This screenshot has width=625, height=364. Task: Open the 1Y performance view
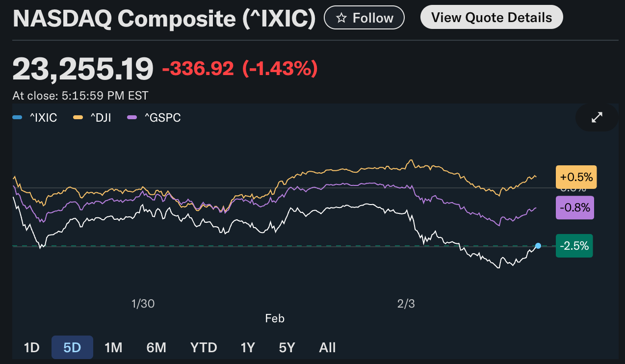coord(248,347)
